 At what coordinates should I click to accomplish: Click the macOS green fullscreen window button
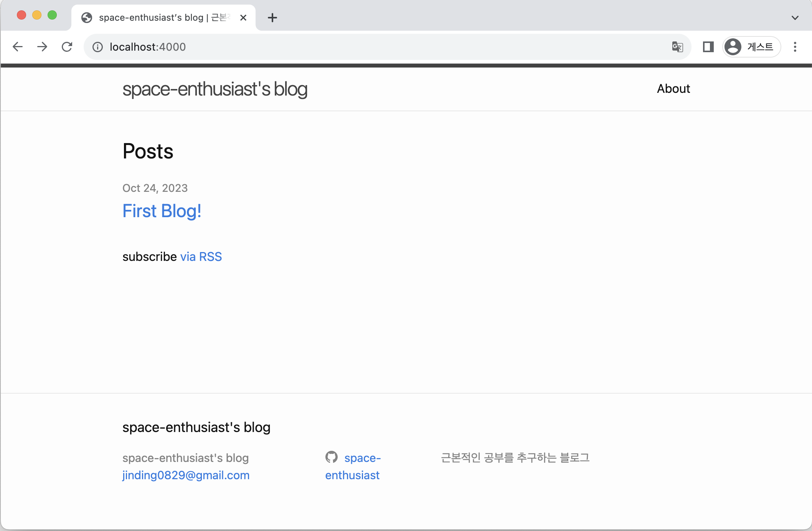pyautogui.click(x=52, y=15)
